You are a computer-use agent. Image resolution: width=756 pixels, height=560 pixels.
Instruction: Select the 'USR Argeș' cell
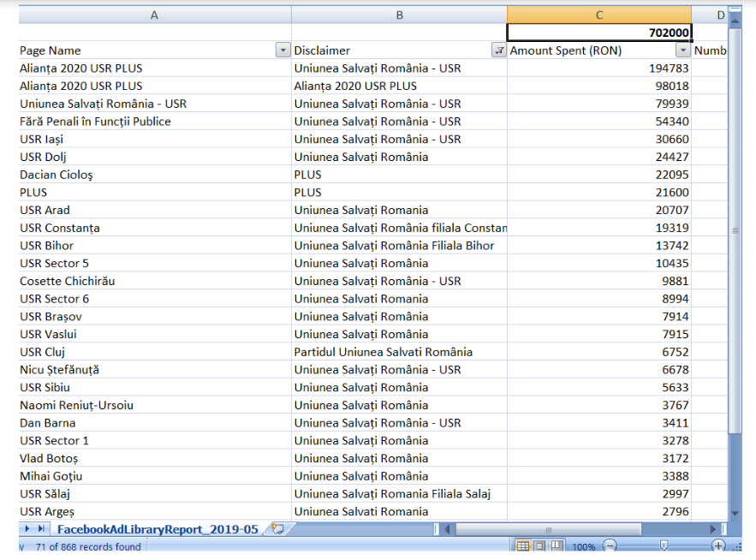[x=155, y=511]
